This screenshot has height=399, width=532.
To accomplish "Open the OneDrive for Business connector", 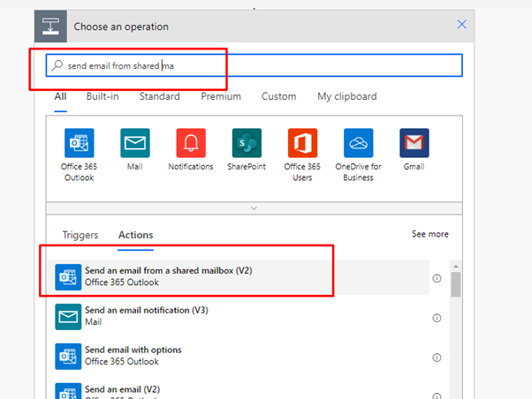I will point(358,143).
